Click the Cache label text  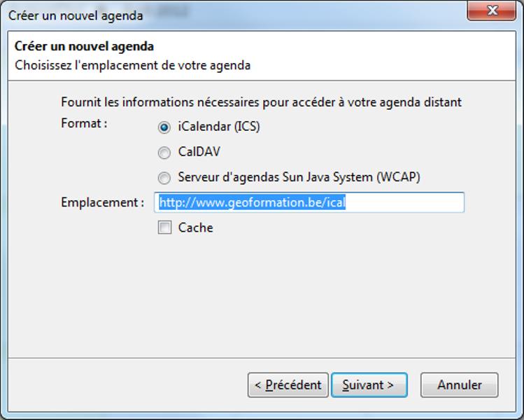[x=195, y=227]
